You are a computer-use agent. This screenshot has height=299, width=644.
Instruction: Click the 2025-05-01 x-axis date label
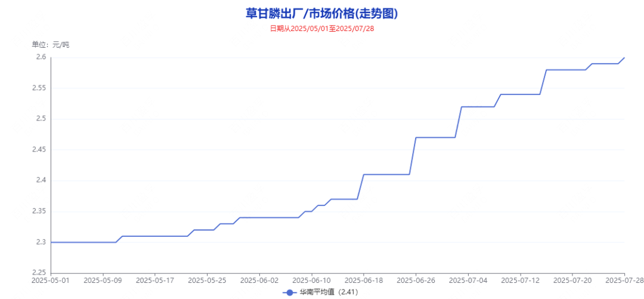click(x=51, y=280)
